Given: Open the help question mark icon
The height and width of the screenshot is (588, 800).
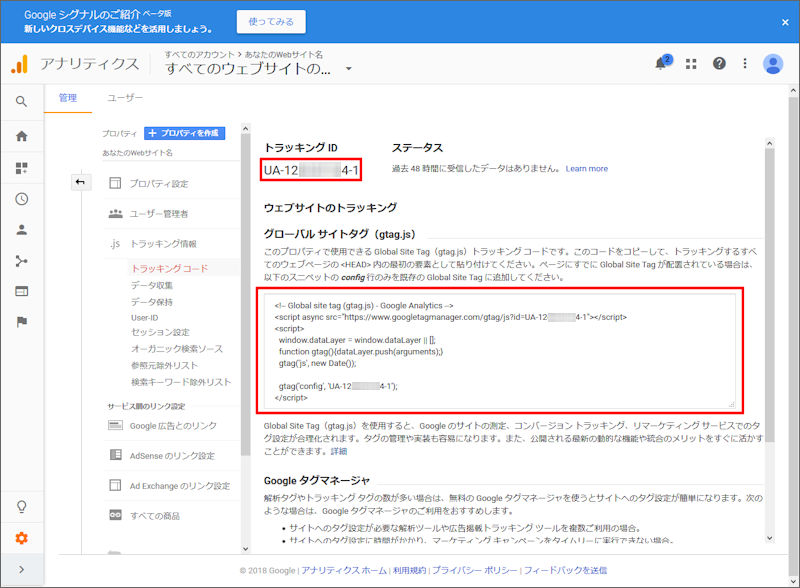Looking at the screenshot, I should point(719,63).
